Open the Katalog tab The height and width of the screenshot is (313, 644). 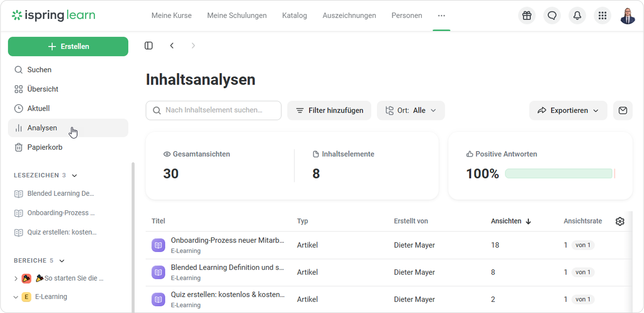tap(294, 16)
